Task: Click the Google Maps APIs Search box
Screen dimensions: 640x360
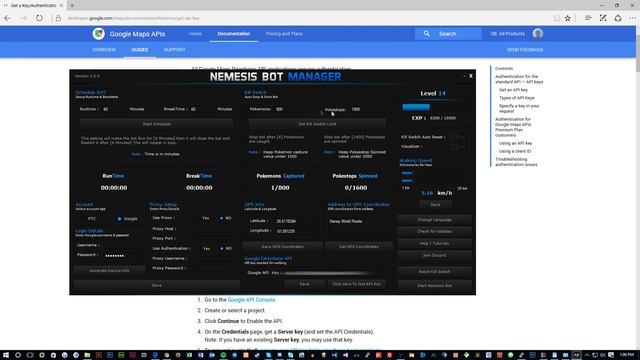Action: click(448, 34)
